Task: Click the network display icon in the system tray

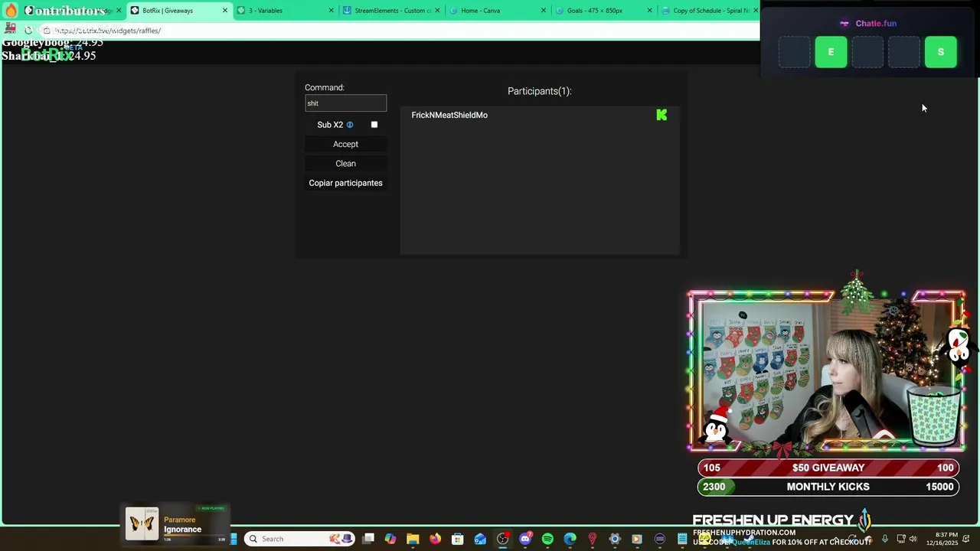Action: (x=901, y=539)
